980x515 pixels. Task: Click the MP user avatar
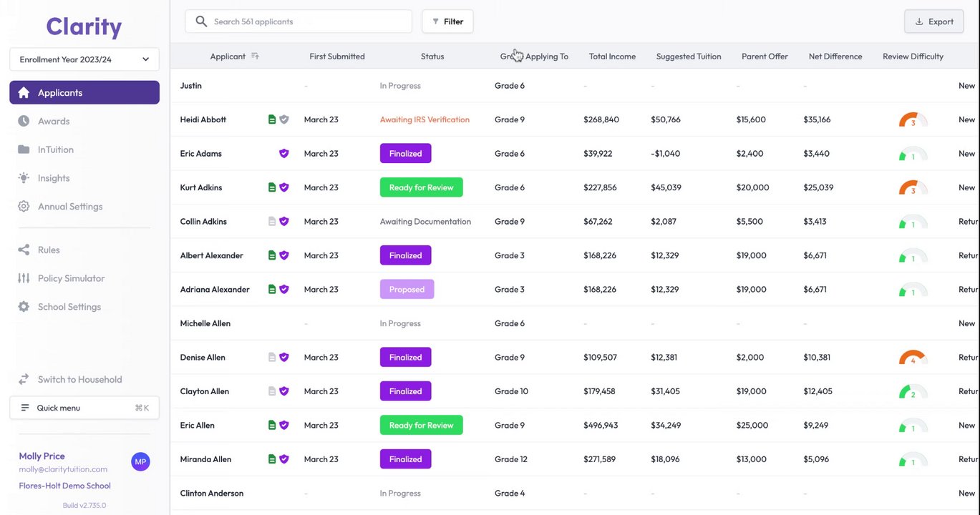click(140, 462)
